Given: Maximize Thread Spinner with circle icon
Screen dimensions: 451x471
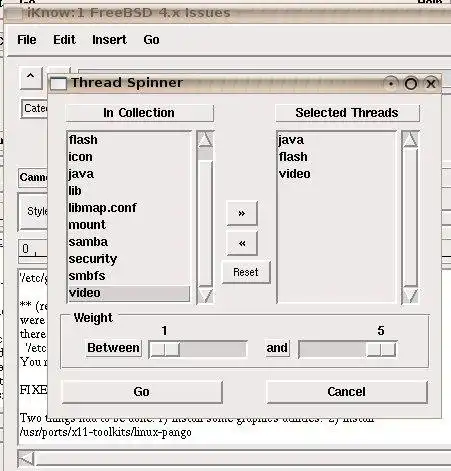Looking at the screenshot, I should click(411, 83).
